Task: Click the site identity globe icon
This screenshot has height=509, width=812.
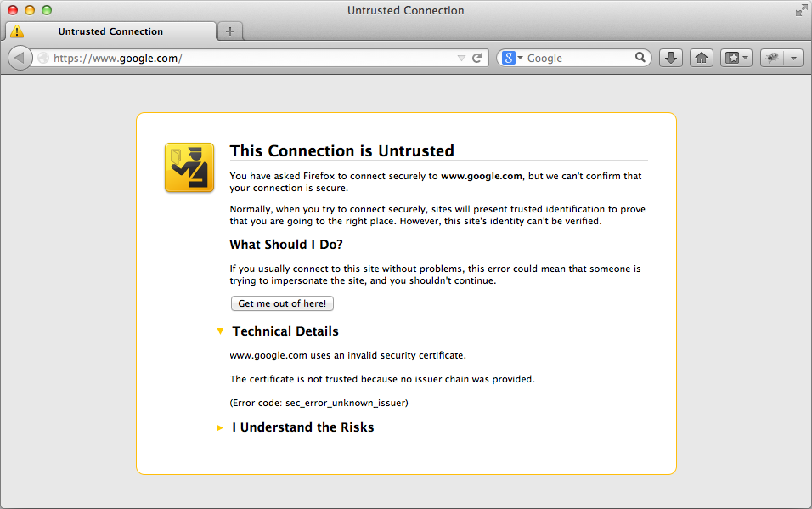Action: [43, 58]
